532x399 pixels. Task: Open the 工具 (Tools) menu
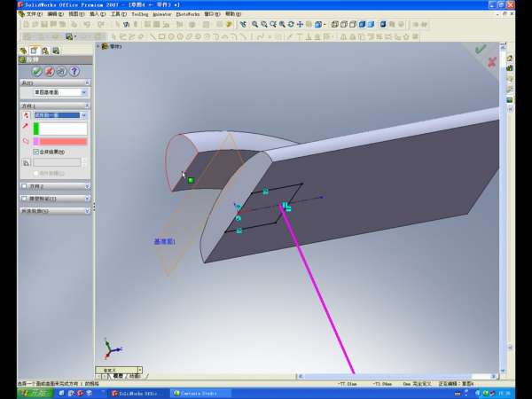119,14
